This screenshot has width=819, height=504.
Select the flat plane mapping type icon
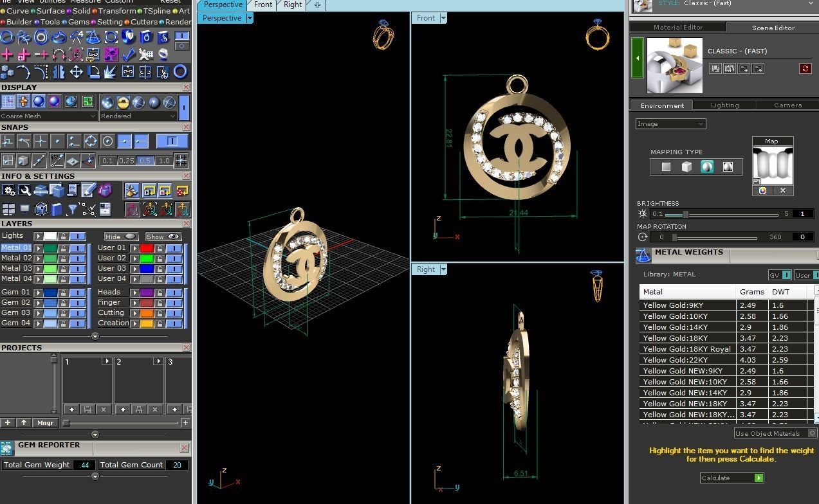(666, 166)
